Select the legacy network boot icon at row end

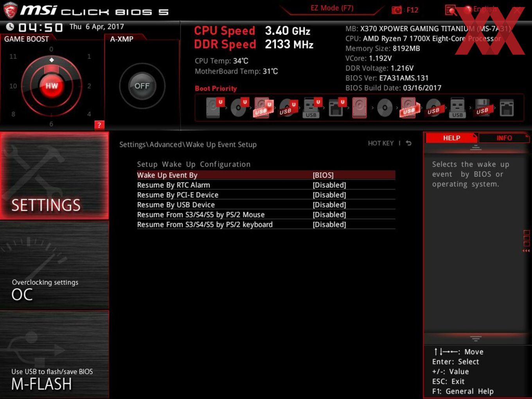(x=507, y=108)
